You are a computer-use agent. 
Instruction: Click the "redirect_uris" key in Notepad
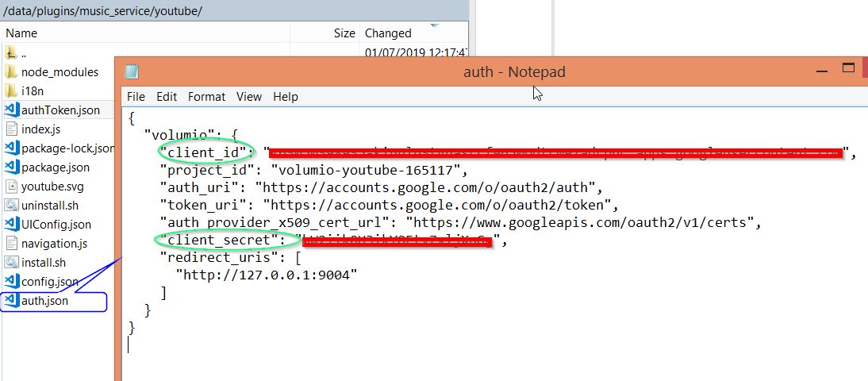click(x=219, y=257)
